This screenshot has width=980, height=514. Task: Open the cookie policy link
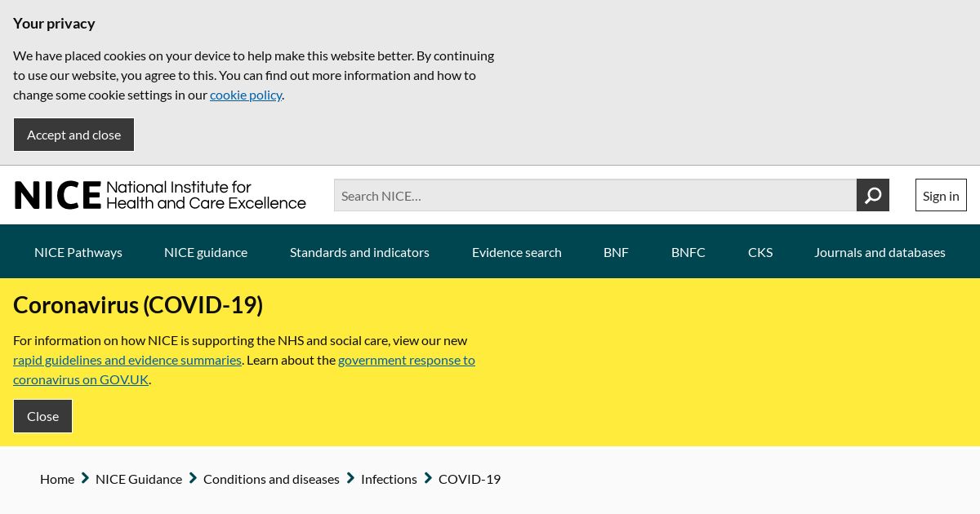pos(246,95)
